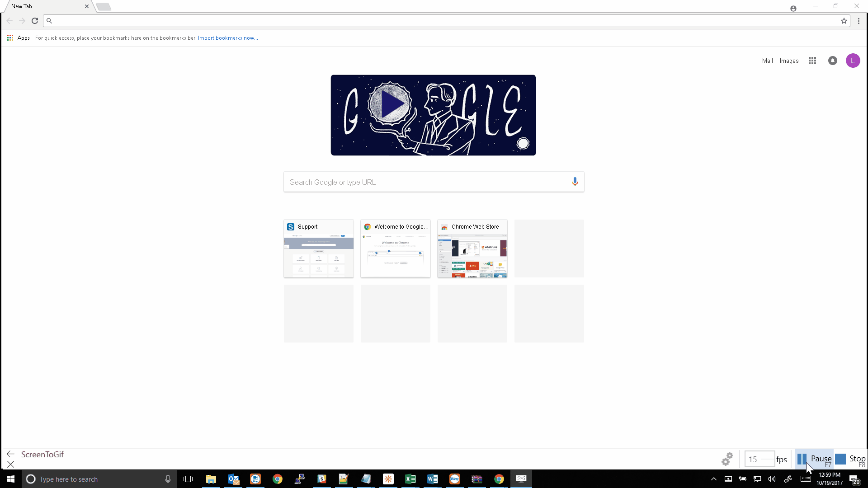Open Outlook from the taskbar
Screen dimensions: 868x488
coord(233,479)
